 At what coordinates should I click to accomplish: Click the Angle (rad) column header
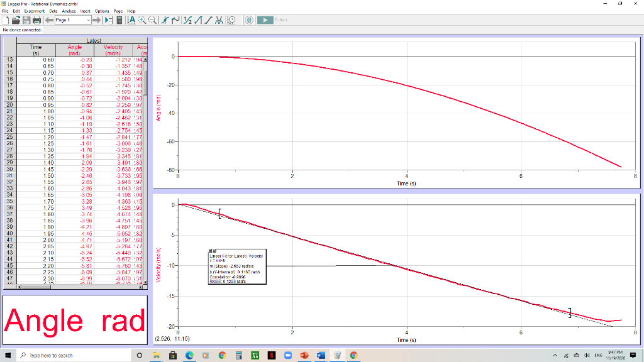[x=74, y=50]
